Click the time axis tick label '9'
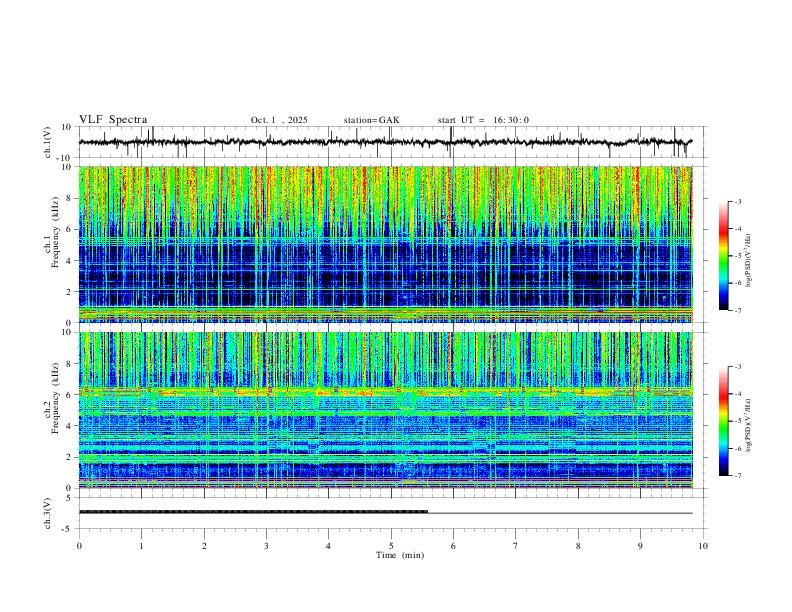 coord(640,546)
